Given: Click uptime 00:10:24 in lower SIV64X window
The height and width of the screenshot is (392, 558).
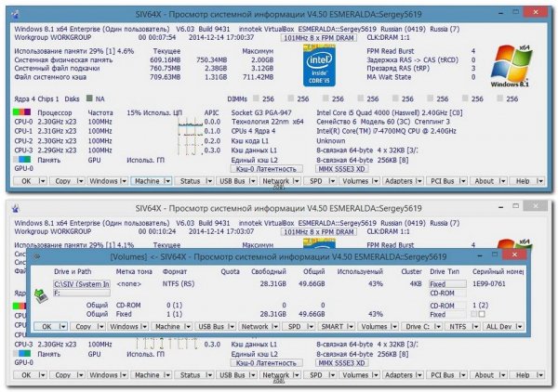Looking at the screenshot, I should 157,231.
